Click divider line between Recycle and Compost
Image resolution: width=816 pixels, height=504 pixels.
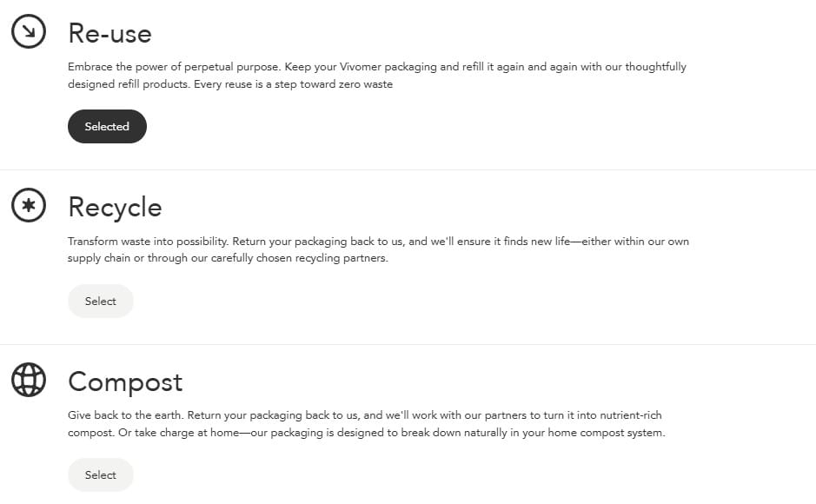(x=408, y=344)
